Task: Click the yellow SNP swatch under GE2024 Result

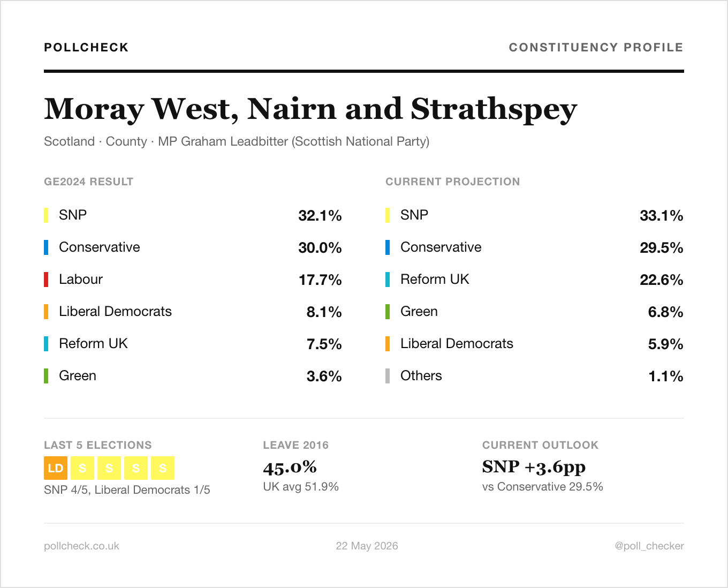Action: pyautogui.click(x=46, y=215)
